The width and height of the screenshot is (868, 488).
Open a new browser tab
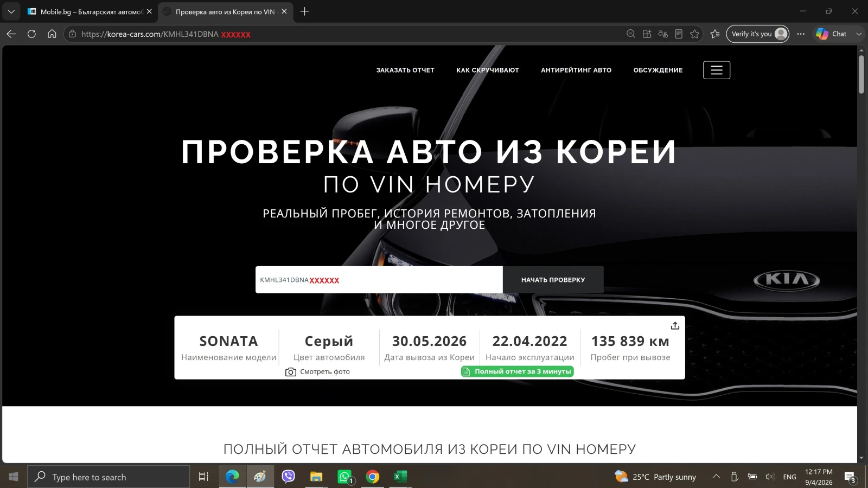(x=305, y=11)
